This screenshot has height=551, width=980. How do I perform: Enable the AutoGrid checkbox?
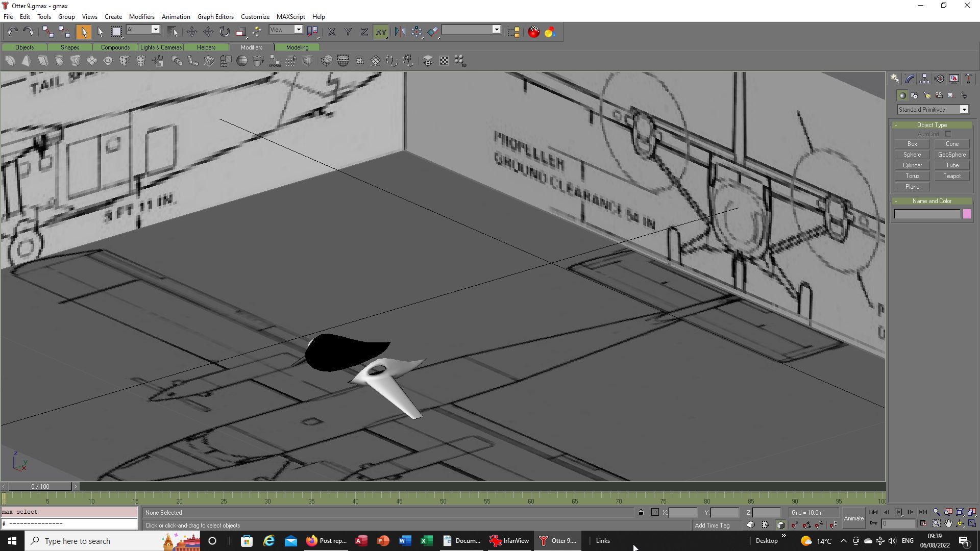tap(948, 134)
